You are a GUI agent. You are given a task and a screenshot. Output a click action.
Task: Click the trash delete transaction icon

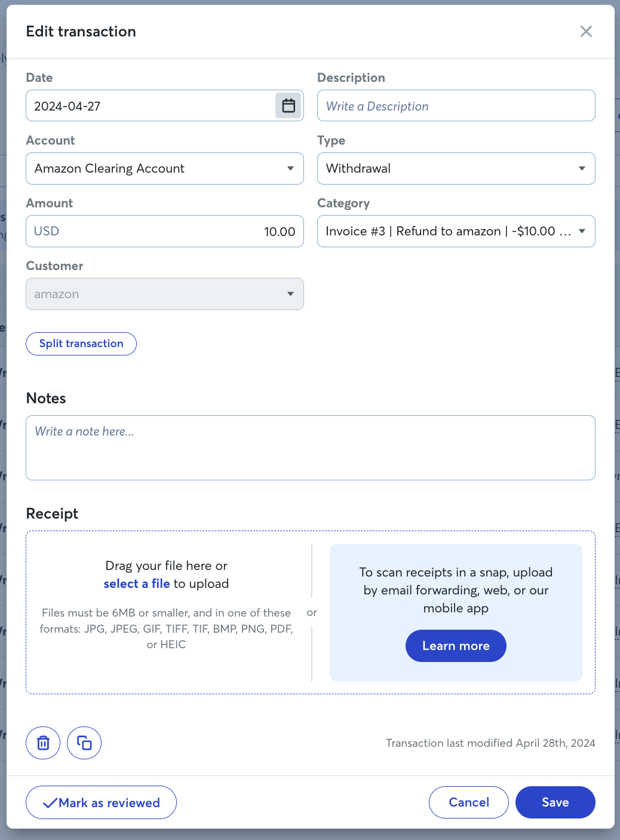pos(43,743)
